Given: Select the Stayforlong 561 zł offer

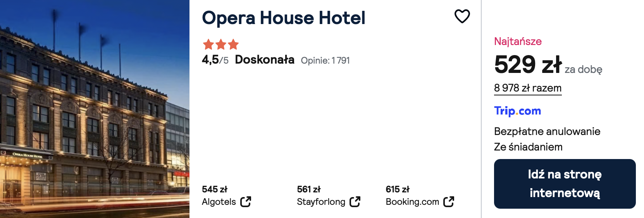Looking at the screenshot, I should pos(329,196).
